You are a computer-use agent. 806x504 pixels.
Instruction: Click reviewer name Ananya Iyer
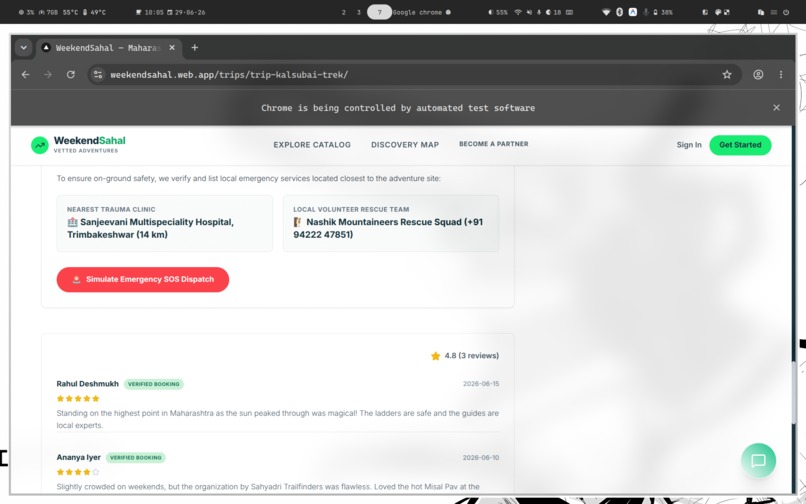pyautogui.click(x=79, y=457)
